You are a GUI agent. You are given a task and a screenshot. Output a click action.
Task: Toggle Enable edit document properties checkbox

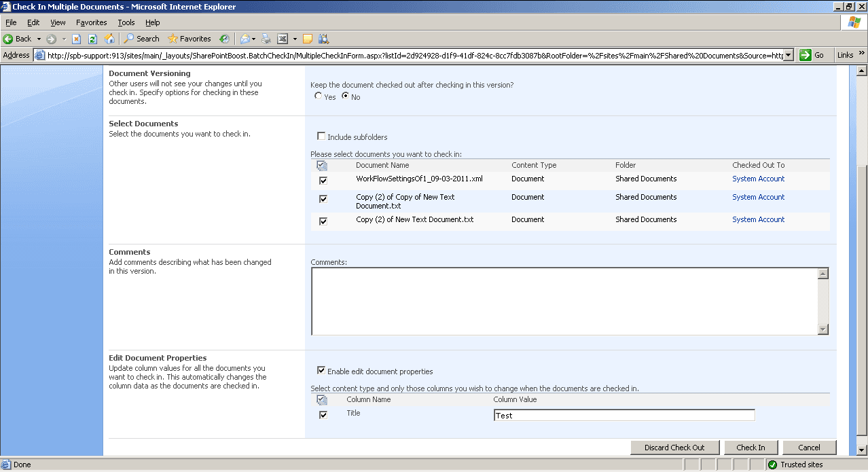point(322,371)
